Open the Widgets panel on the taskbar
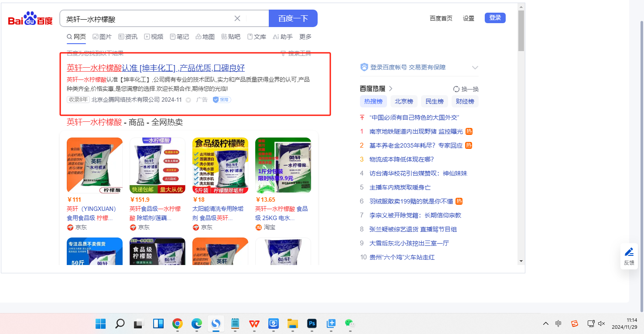 158,324
